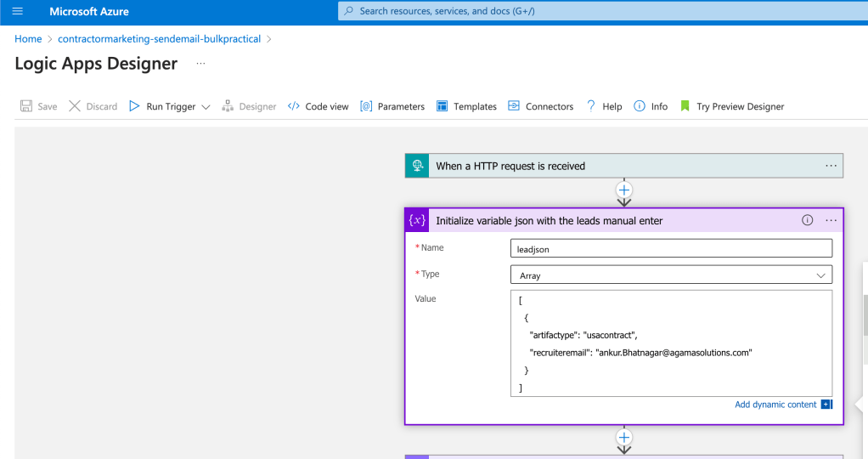Click the Discard X icon
The width and height of the screenshot is (868, 459).
point(75,106)
